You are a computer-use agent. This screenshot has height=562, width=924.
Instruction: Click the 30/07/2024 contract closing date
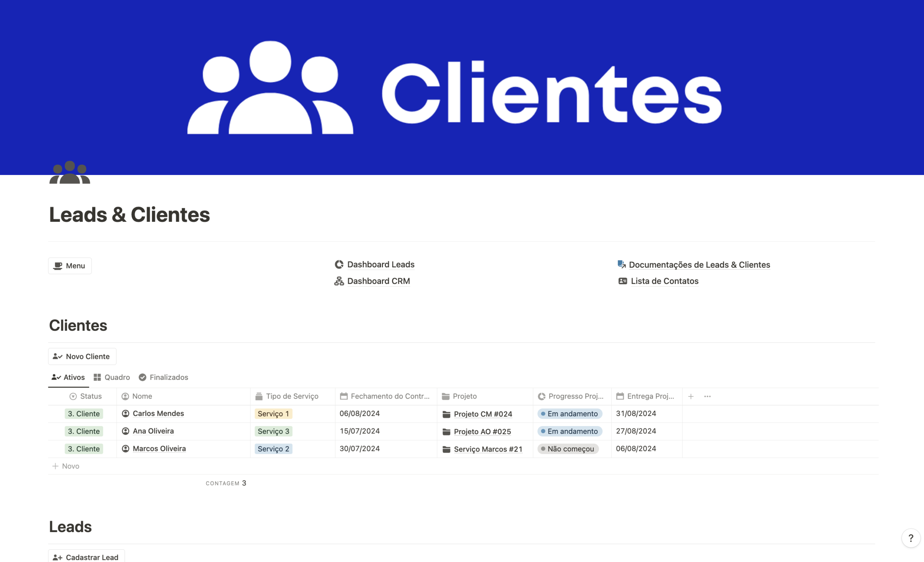(359, 448)
